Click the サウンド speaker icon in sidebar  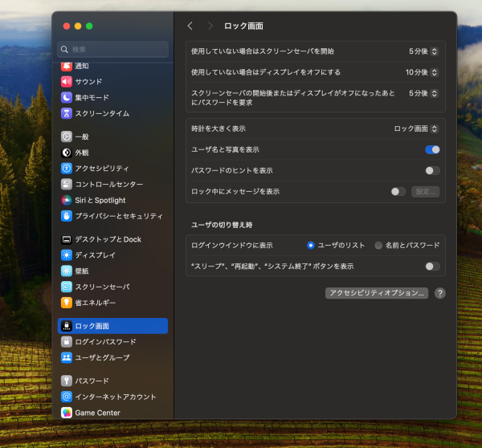pos(67,81)
